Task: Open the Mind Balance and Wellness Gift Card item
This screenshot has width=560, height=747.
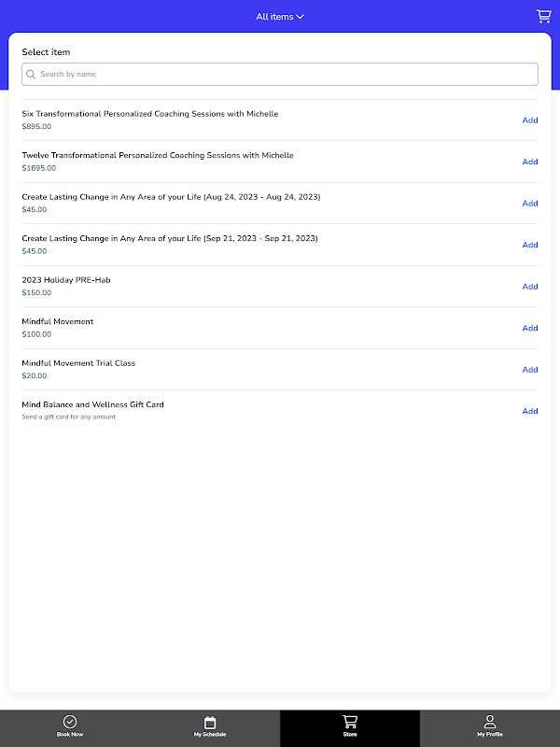Action: (93, 405)
